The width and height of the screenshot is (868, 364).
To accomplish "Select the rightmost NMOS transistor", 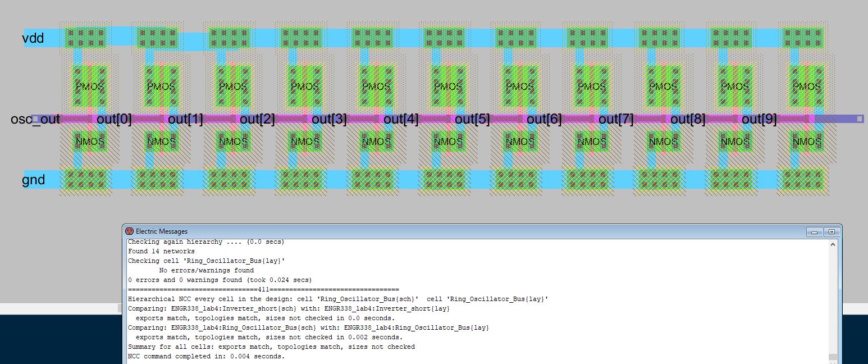I will (806, 142).
